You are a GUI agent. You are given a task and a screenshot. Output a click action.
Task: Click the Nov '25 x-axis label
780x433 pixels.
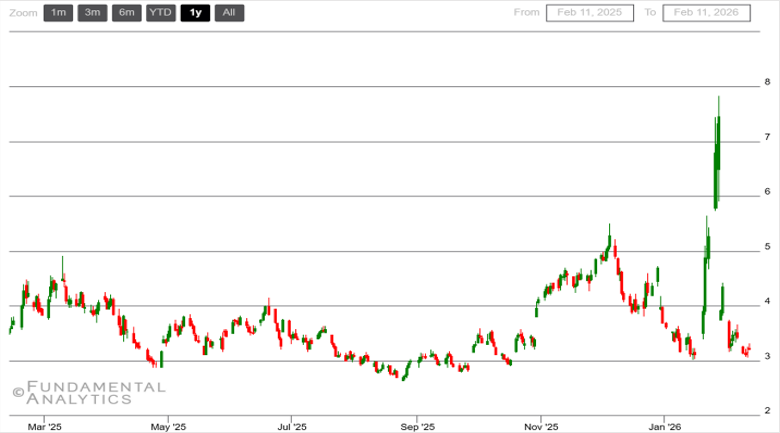(x=540, y=424)
